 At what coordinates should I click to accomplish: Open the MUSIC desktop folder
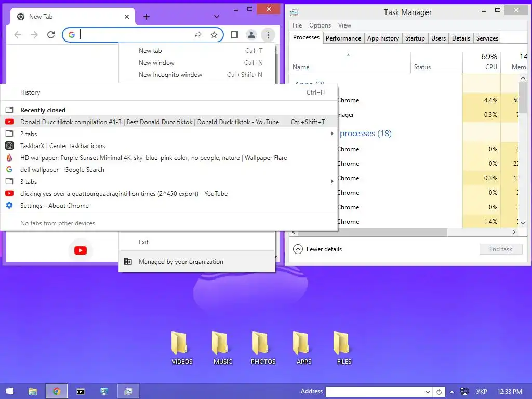222,348
